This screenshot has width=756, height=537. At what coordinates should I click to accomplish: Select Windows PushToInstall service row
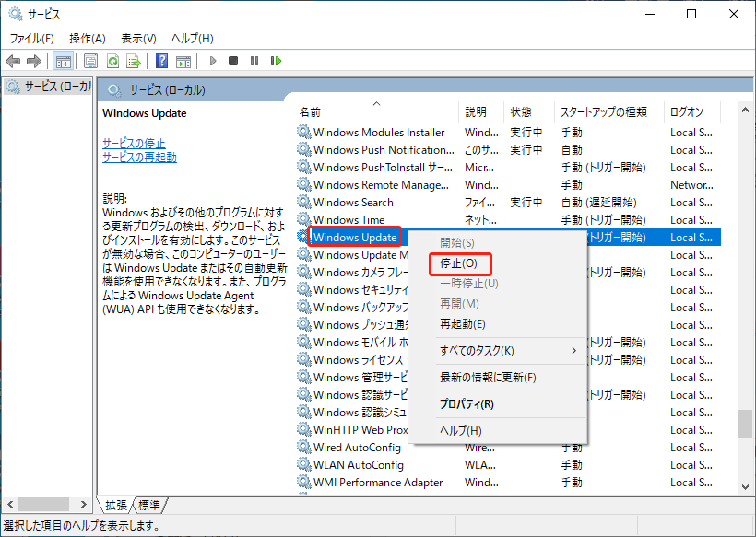508,167
